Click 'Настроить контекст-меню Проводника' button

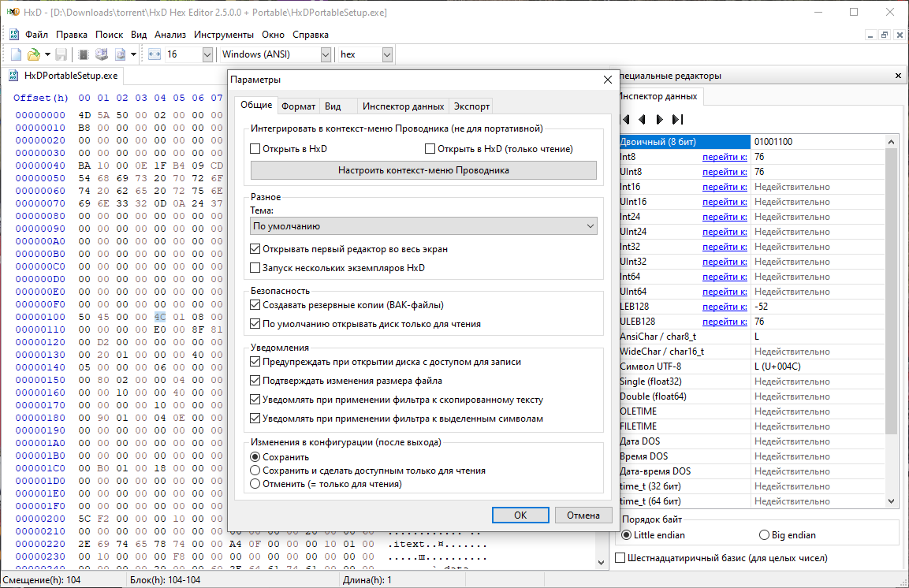coord(423,170)
